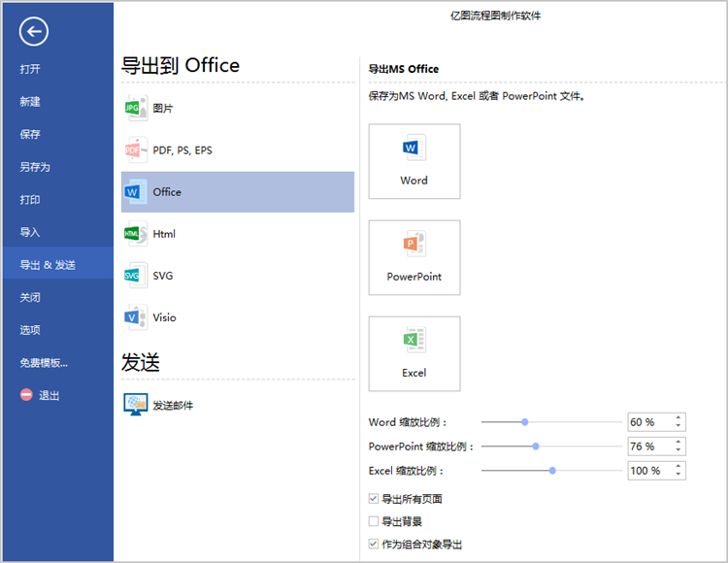This screenshot has width=728, height=563.
Task: Select the Html export label
Action: click(x=164, y=234)
